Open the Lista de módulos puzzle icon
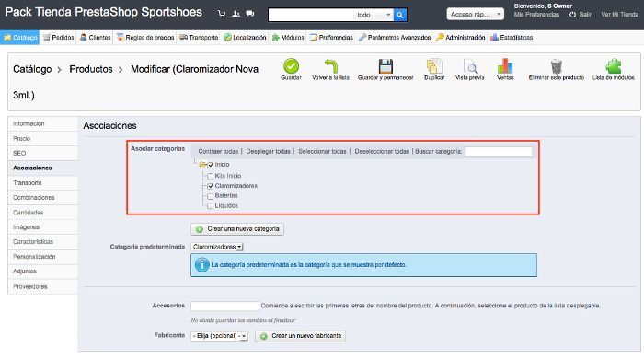This screenshot has width=644, height=359. [x=614, y=65]
